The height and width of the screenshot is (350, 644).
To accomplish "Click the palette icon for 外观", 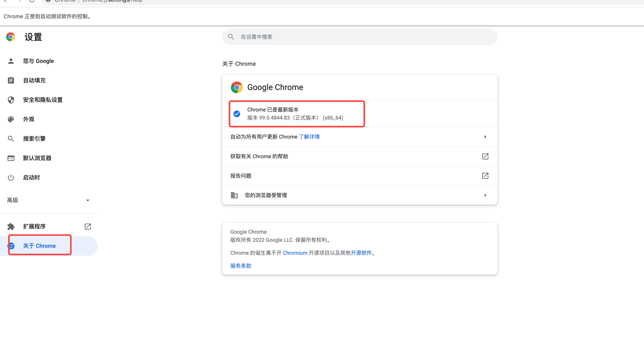I will click(11, 119).
